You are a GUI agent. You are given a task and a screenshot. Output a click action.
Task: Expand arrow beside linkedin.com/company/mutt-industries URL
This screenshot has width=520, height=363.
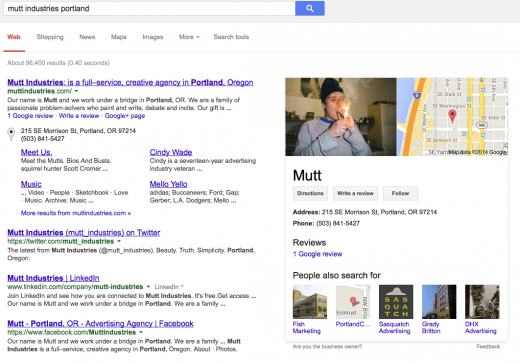point(148,287)
